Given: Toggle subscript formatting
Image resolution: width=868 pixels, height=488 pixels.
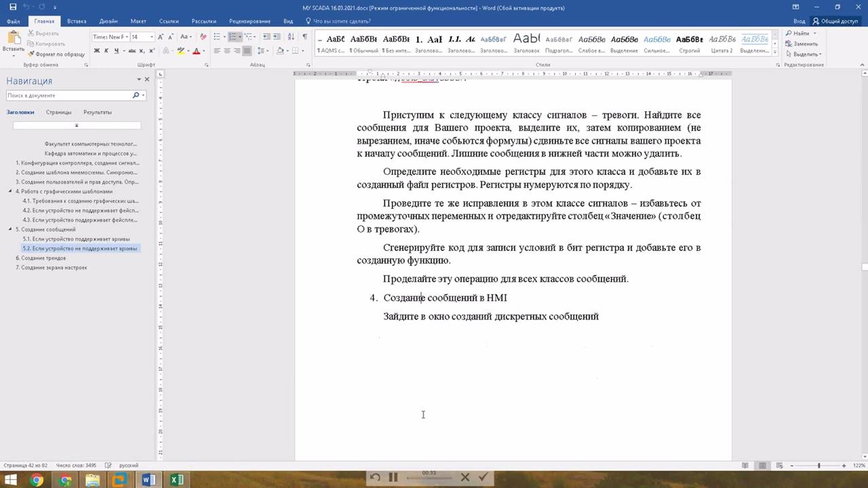Looking at the screenshot, I should [141, 51].
